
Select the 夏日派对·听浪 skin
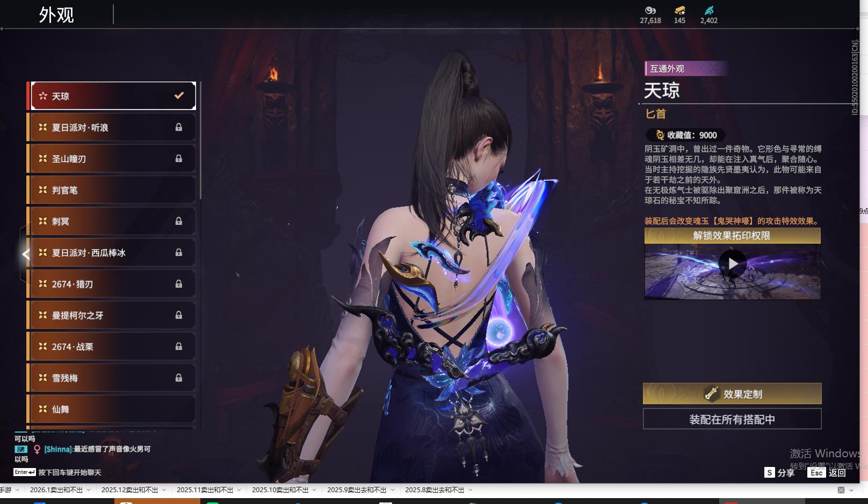pos(112,127)
